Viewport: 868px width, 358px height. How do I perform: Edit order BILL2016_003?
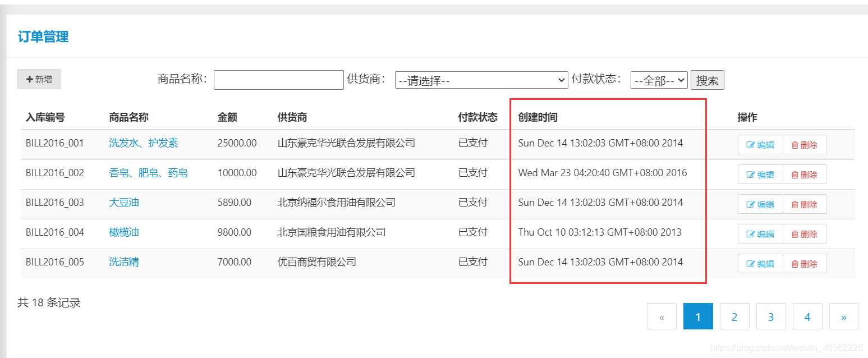coord(760,204)
